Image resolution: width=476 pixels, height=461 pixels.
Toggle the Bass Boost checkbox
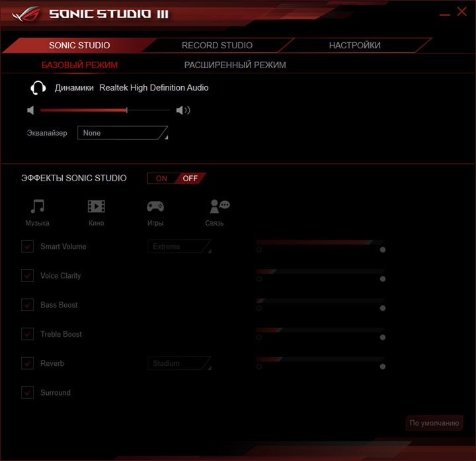(27, 305)
